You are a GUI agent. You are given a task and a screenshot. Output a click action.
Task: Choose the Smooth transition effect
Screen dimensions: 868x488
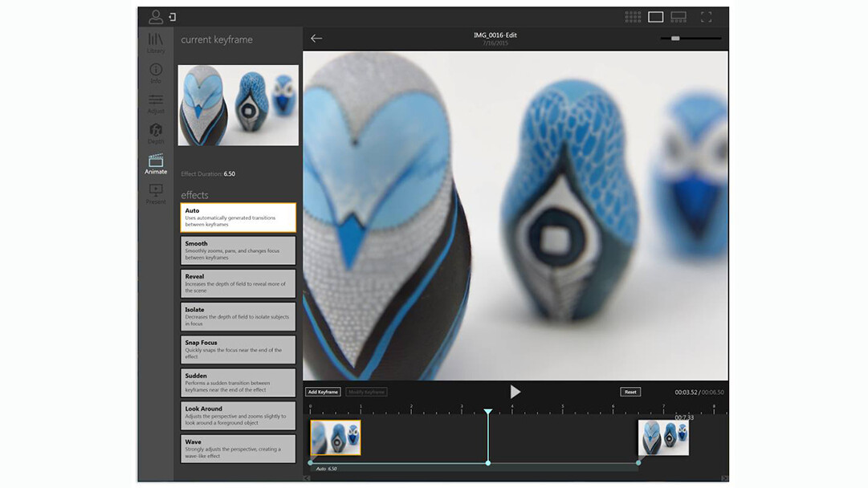coord(238,250)
